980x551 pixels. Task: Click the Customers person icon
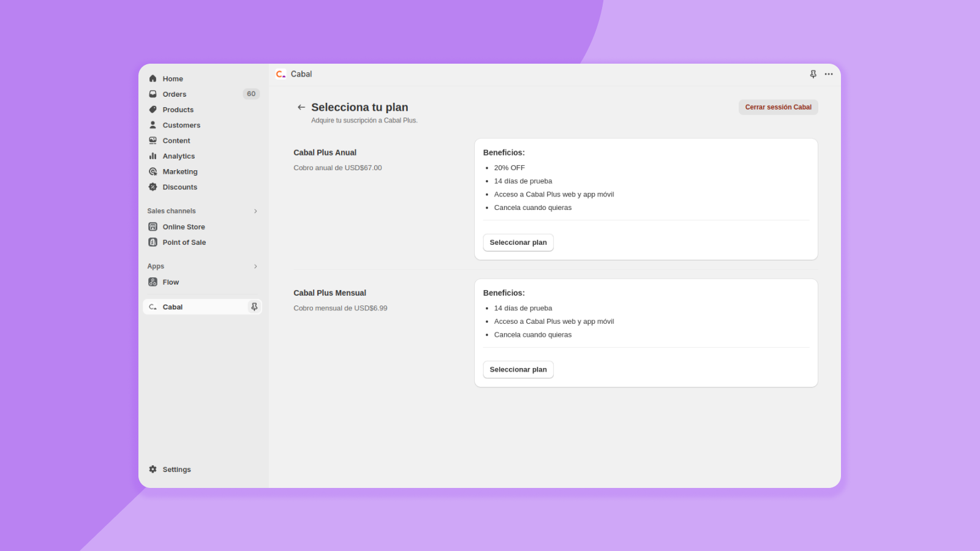(x=153, y=125)
